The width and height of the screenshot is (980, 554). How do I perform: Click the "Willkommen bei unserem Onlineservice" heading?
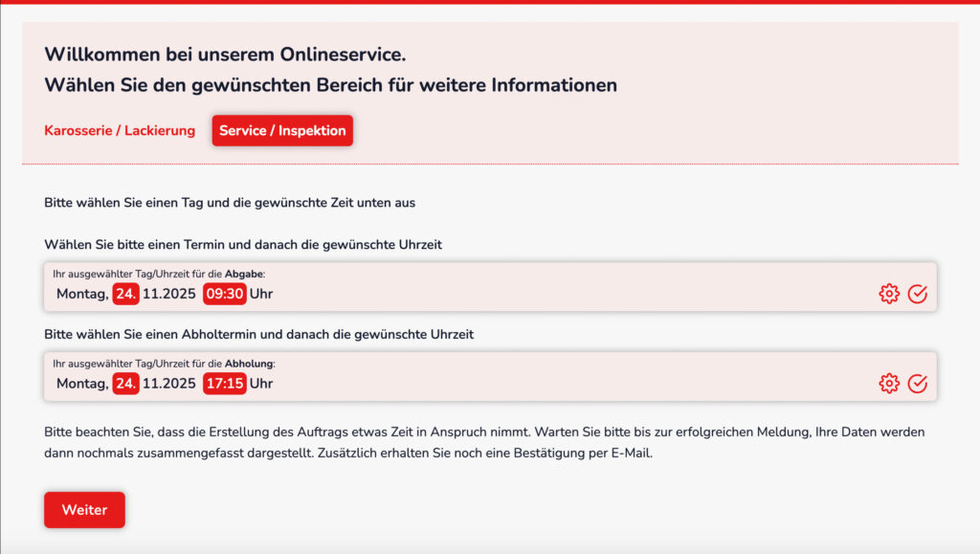pos(225,55)
